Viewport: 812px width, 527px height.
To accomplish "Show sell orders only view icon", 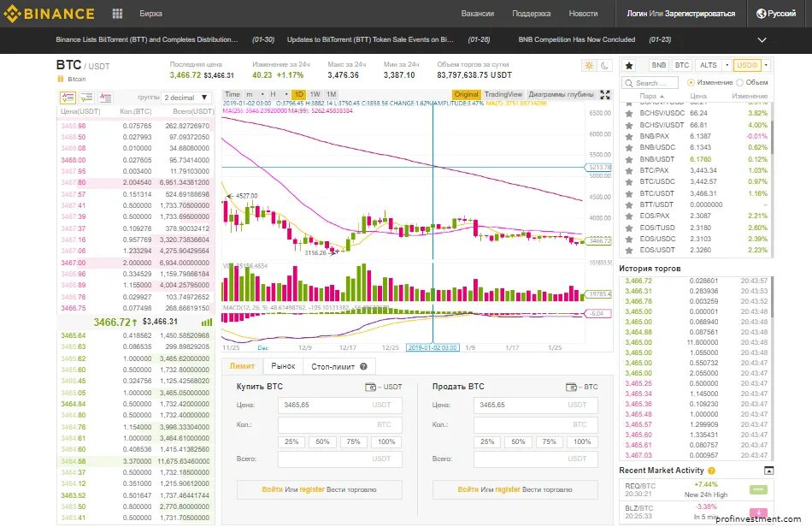I will pyautogui.click(x=106, y=98).
